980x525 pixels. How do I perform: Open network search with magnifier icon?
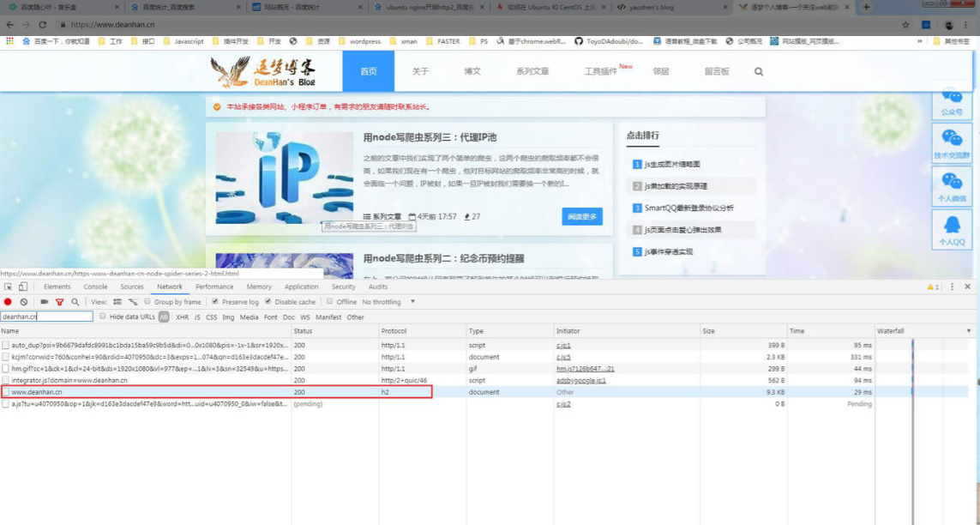(75, 302)
